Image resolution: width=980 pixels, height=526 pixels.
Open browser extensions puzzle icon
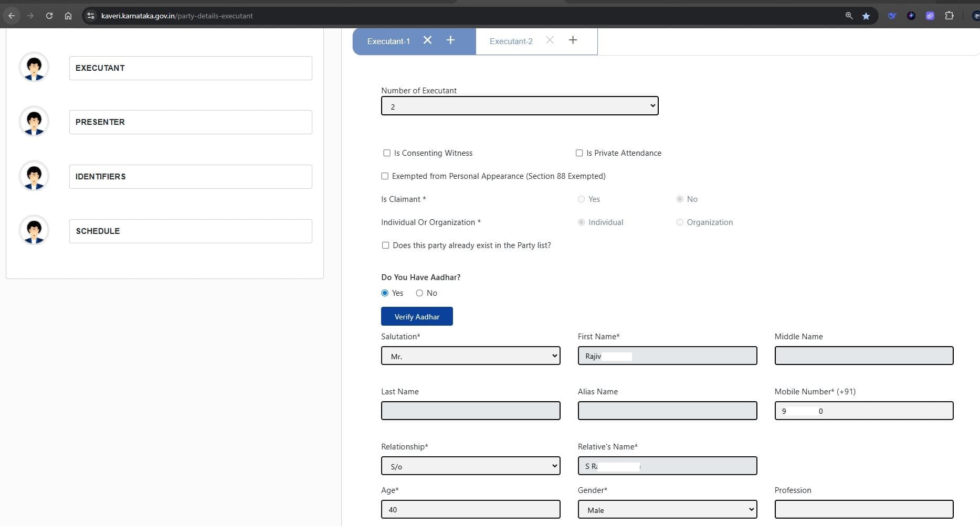pos(949,16)
